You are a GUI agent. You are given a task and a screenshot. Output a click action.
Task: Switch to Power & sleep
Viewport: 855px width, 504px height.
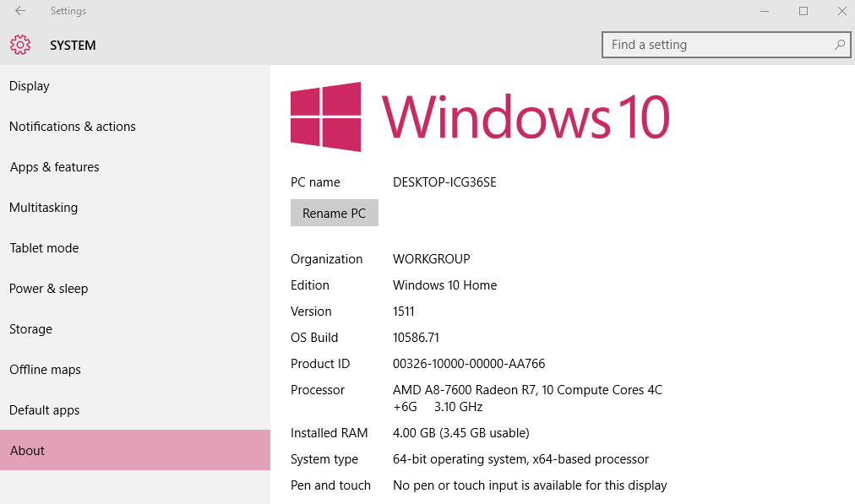coord(135,289)
